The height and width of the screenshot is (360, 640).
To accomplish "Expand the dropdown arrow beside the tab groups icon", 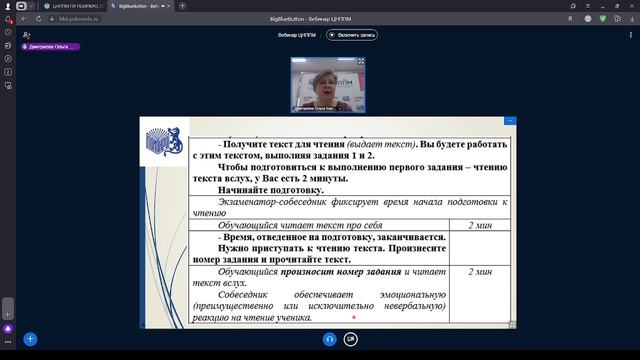I will click(x=31, y=6).
